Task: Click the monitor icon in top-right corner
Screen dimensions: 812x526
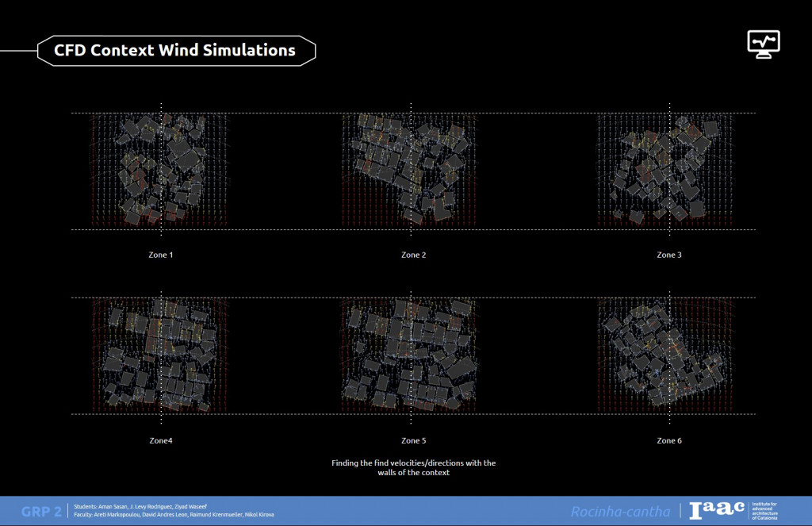Action: pyautogui.click(x=764, y=43)
